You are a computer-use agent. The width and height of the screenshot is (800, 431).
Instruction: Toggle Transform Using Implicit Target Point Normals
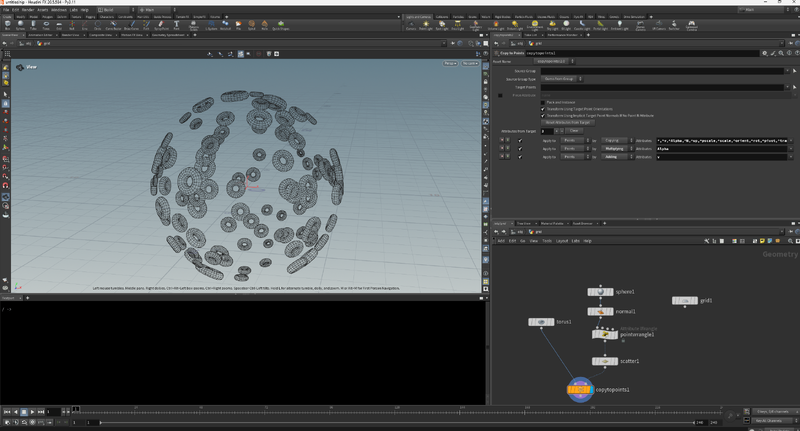tap(543, 116)
